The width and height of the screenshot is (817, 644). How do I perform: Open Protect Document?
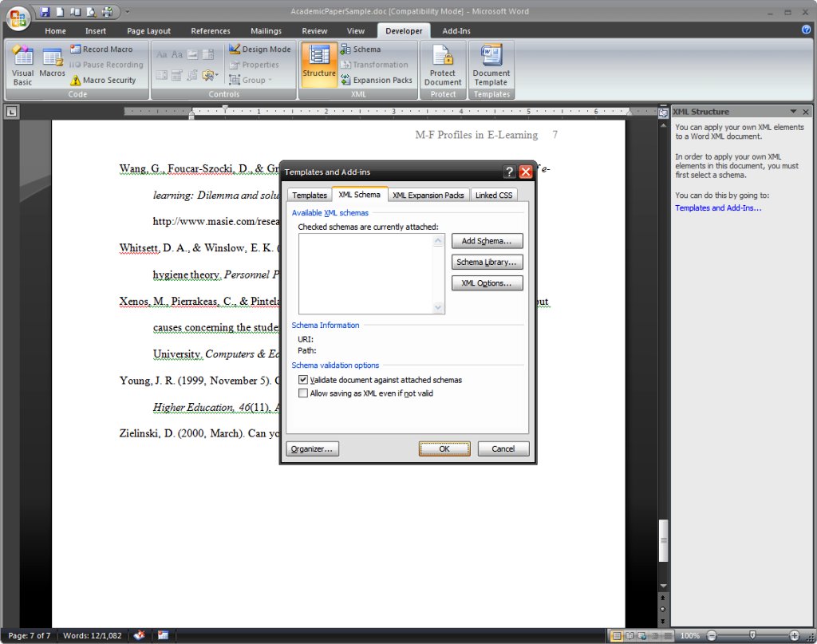click(x=443, y=65)
